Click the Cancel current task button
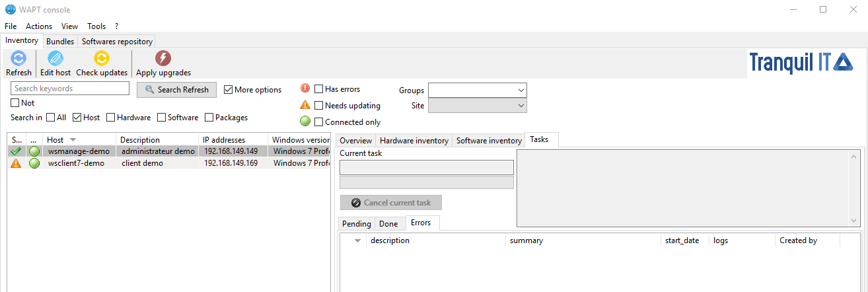Screen dimensions: 868x292 [391, 203]
